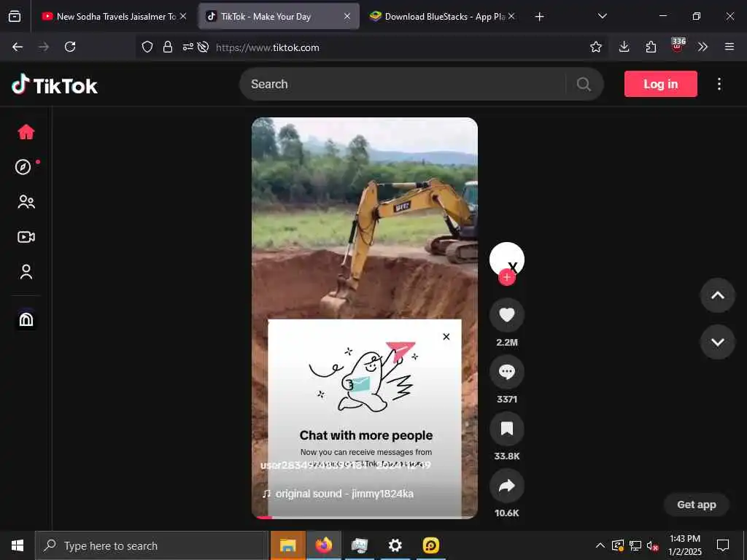The height and width of the screenshot is (560, 747).
Task: Click the magnifier search icon in TikTok search bar
Action: pyautogui.click(x=584, y=85)
